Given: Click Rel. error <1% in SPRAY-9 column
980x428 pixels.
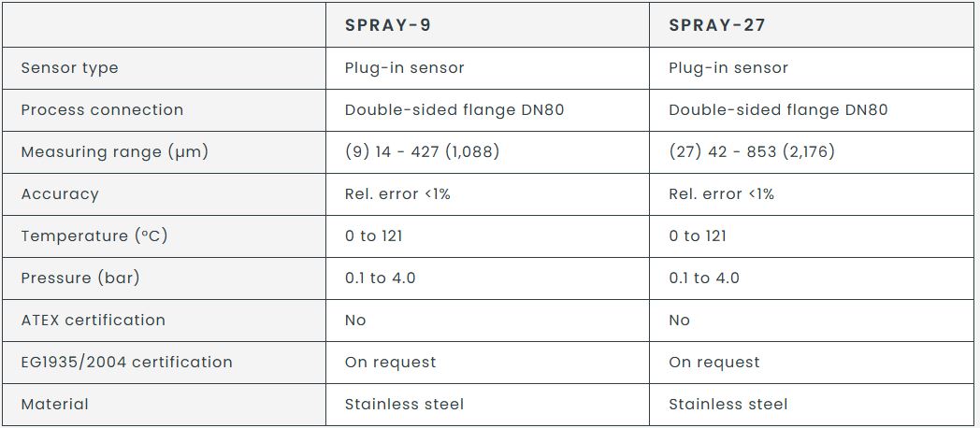Looking at the screenshot, I should click(x=396, y=194).
